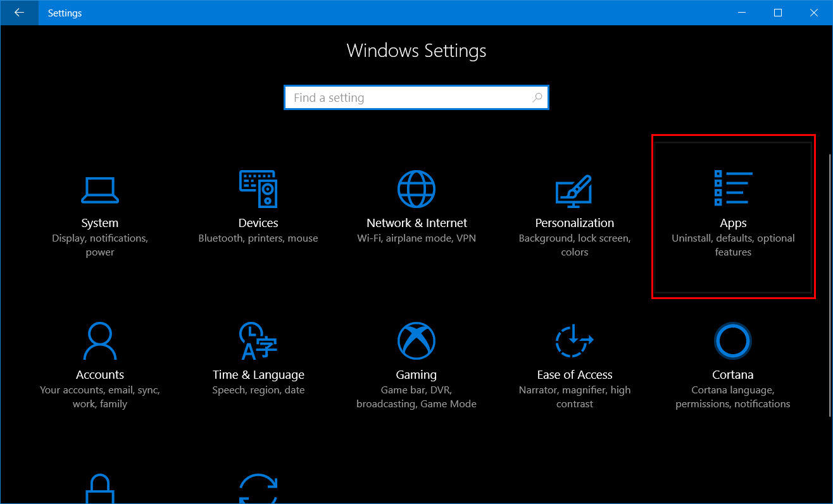
Task: Click "Wi-Fi, airplane mode, VPN" description
Action: [416, 238]
